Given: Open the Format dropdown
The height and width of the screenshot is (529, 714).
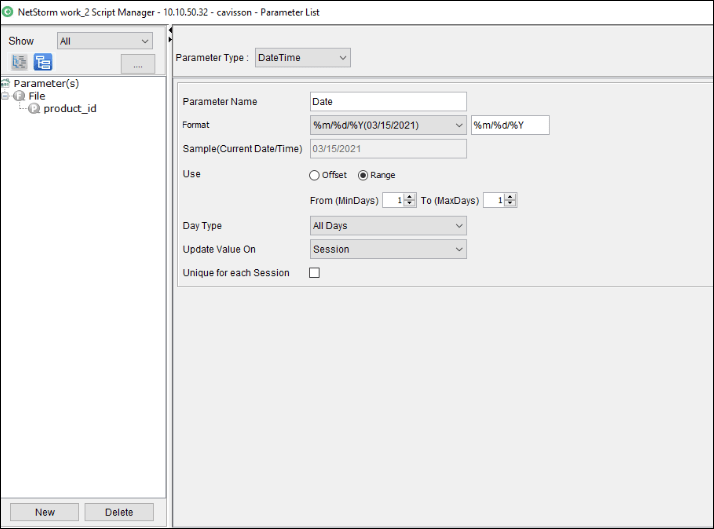Looking at the screenshot, I should pos(388,125).
